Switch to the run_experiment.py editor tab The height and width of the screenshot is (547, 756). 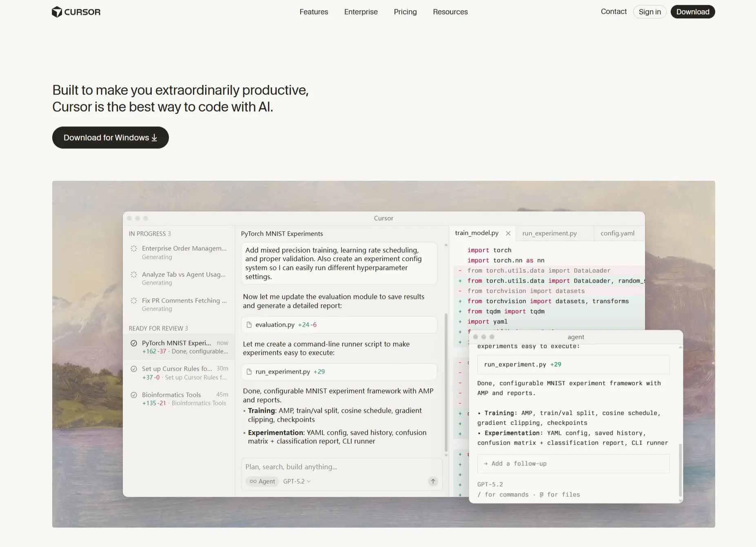click(549, 233)
